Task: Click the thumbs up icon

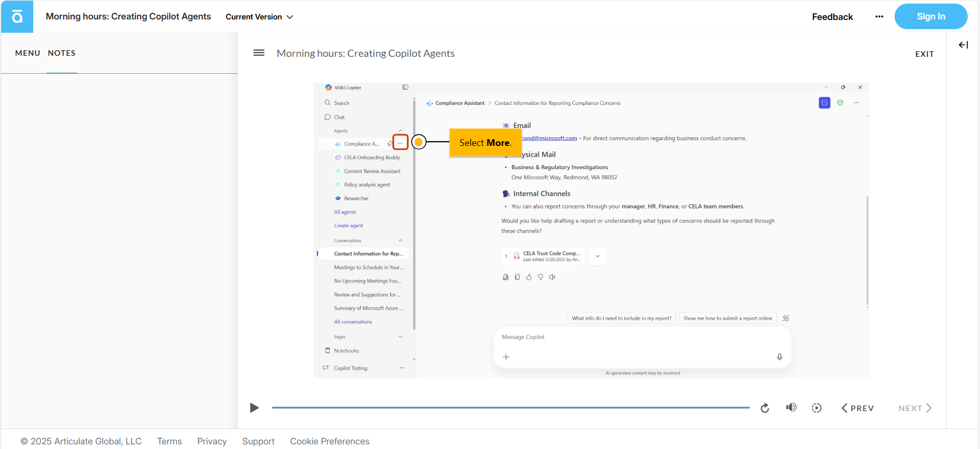Action: click(x=529, y=277)
